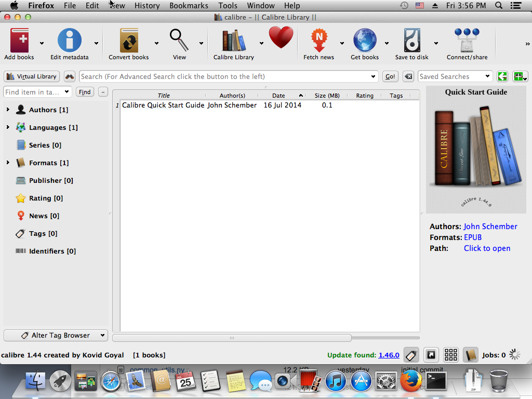532x399 pixels.
Task: Click the Quick Start Guide cover thumbnail
Action: pyautogui.click(x=476, y=150)
